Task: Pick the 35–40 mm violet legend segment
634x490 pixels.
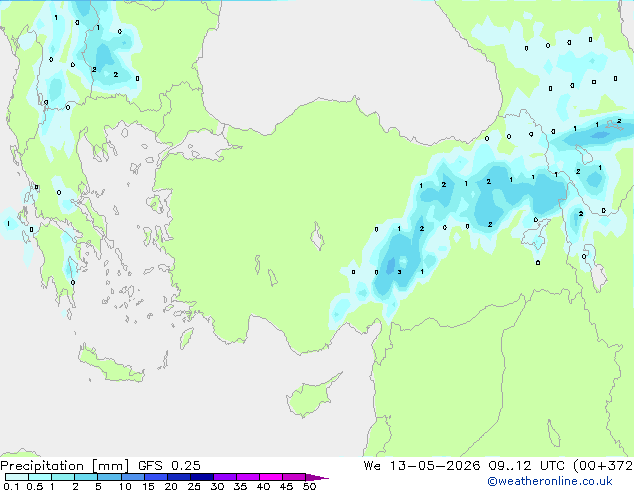Action: tap(248, 477)
